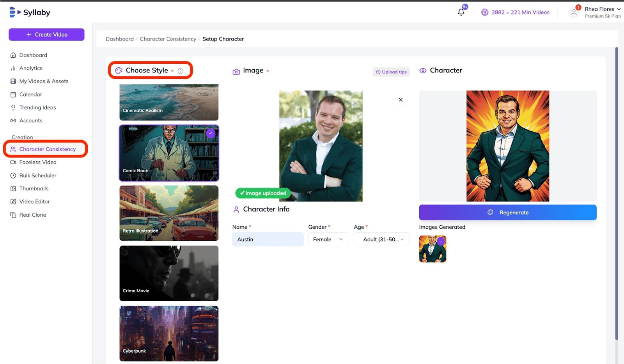624x364 pixels.
Task: Click the Dashboard breadcrumb link
Action: pos(120,39)
